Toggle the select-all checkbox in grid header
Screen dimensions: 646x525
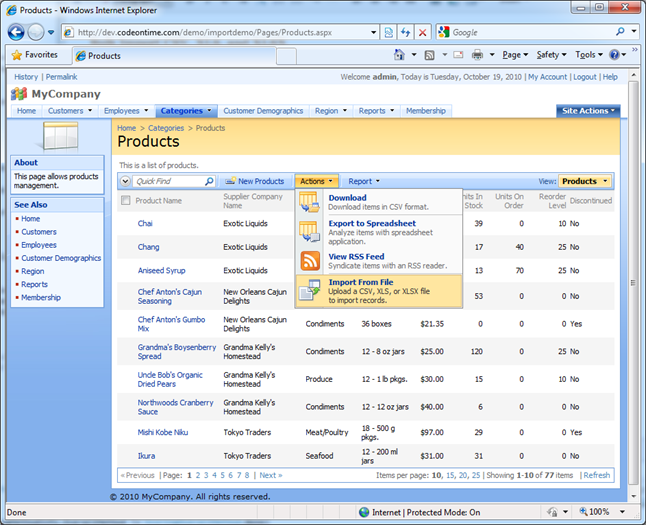pos(125,201)
